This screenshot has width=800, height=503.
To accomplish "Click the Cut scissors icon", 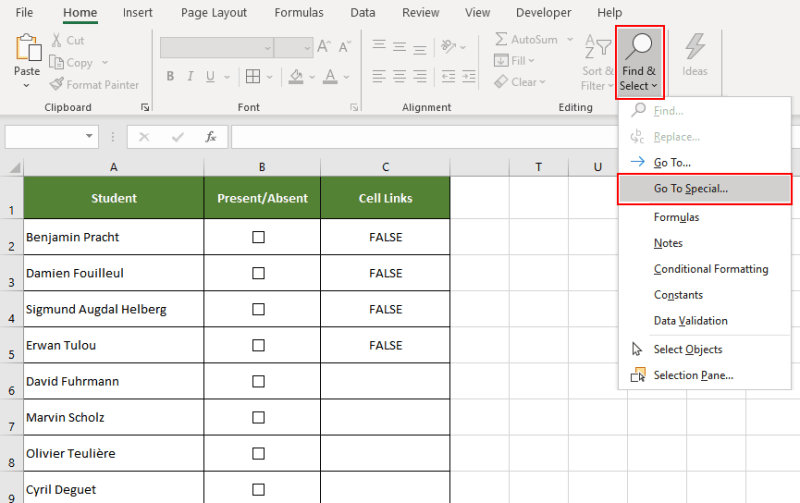I will coord(56,40).
